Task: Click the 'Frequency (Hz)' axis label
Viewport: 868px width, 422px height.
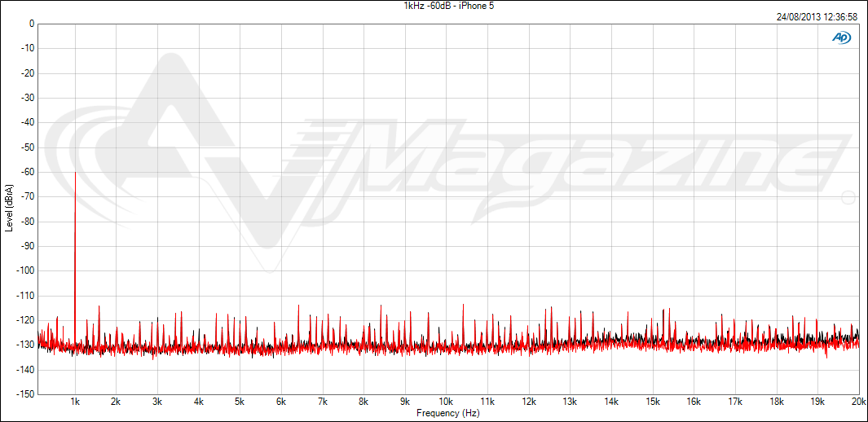Action: (447, 413)
